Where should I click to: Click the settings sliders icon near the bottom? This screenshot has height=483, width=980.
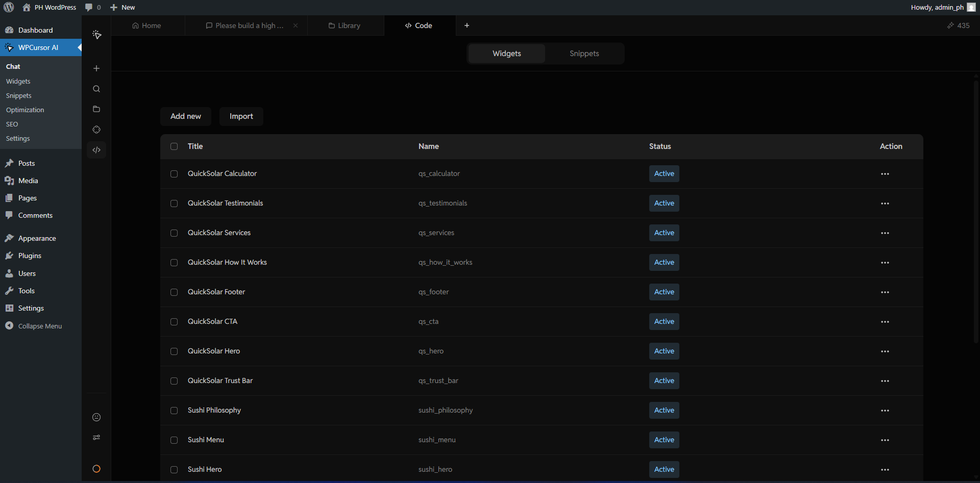[x=96, y=438]
